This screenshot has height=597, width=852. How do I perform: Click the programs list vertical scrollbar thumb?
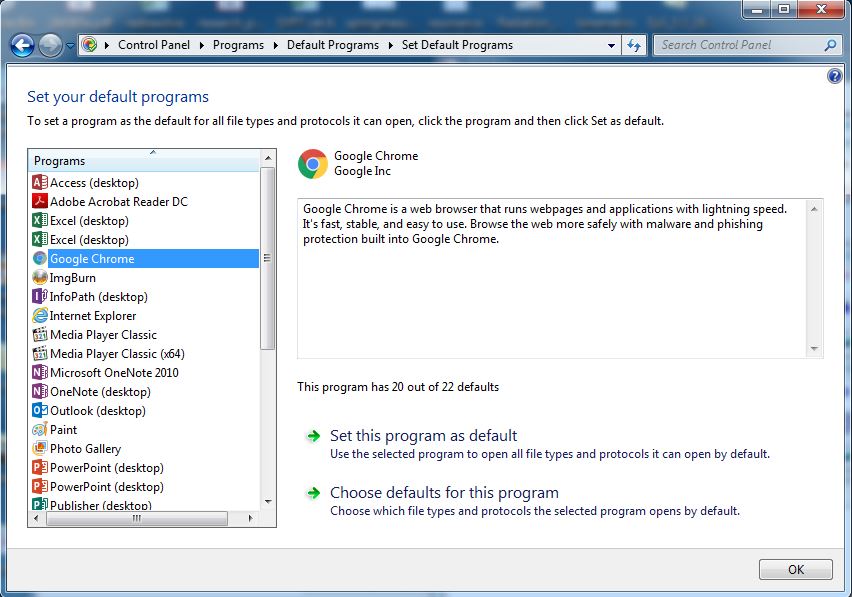(x=267, y=258)
